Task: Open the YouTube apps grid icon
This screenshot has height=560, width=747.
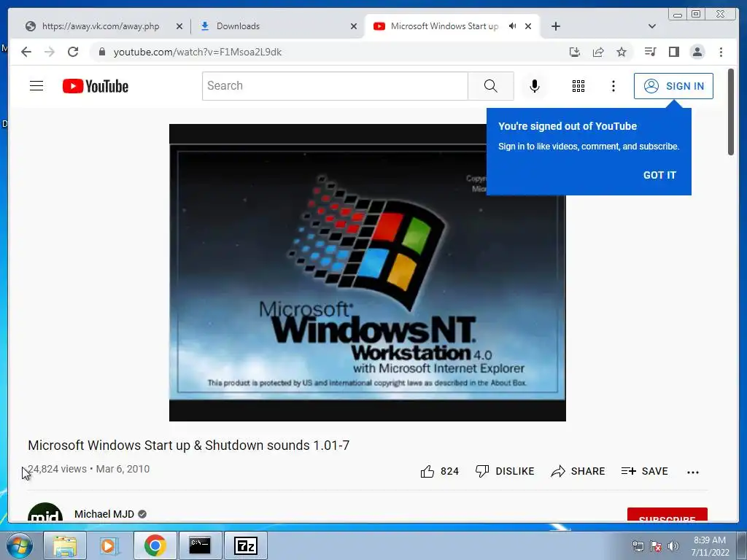Action: click(578, 86)
